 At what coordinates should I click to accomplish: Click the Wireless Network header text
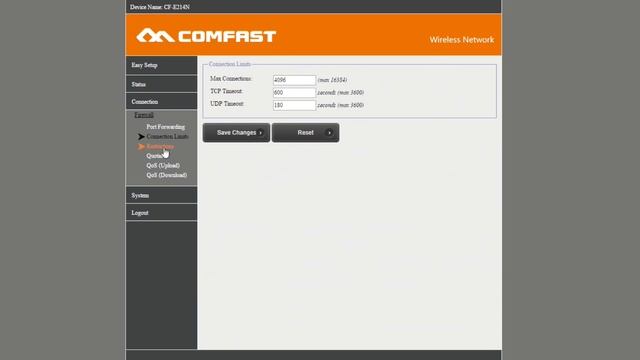pos(462,40)
